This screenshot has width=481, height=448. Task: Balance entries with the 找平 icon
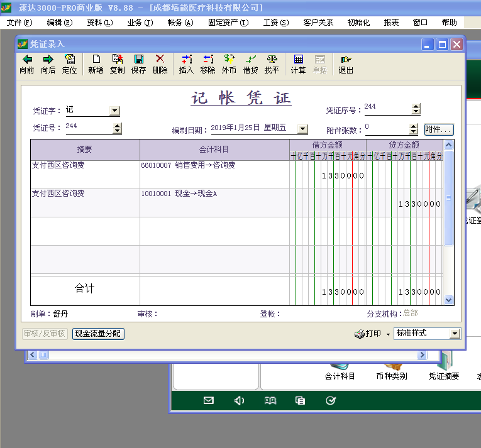coord(272,64)
